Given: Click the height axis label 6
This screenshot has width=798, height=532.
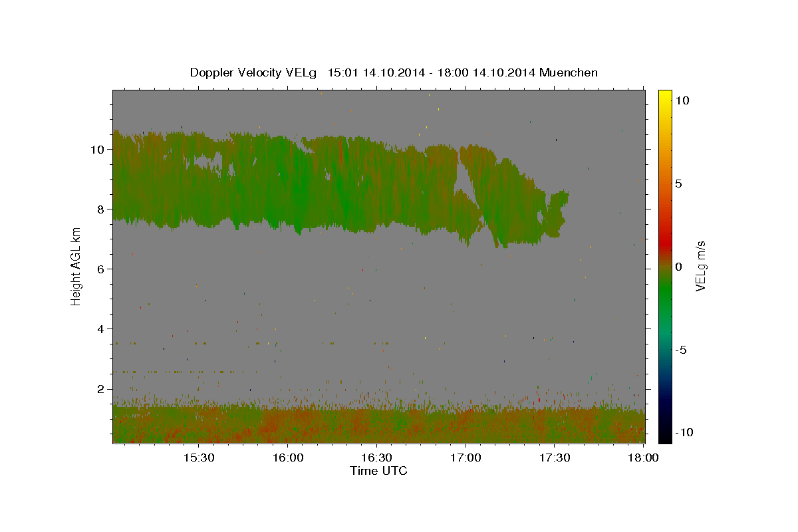Looking at the screenshot, I should tap(101, 269).
